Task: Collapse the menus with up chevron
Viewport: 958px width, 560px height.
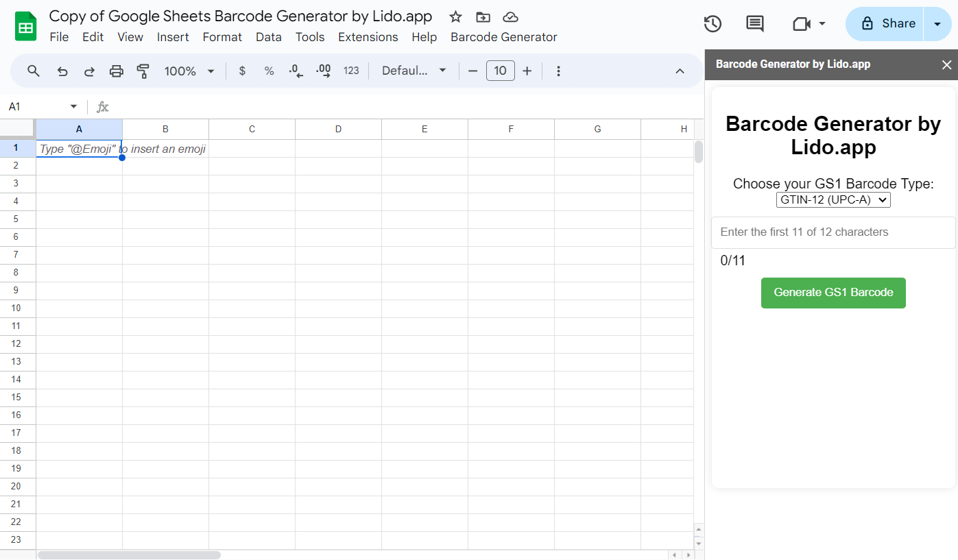Action: [x=680, y=71]
